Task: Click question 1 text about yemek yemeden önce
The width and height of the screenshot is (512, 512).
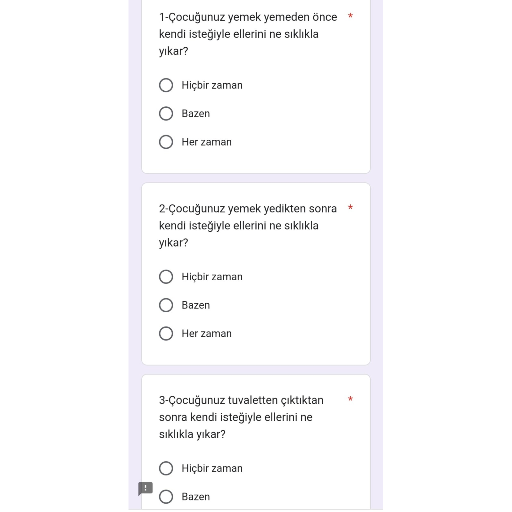Action: [248, 34]
